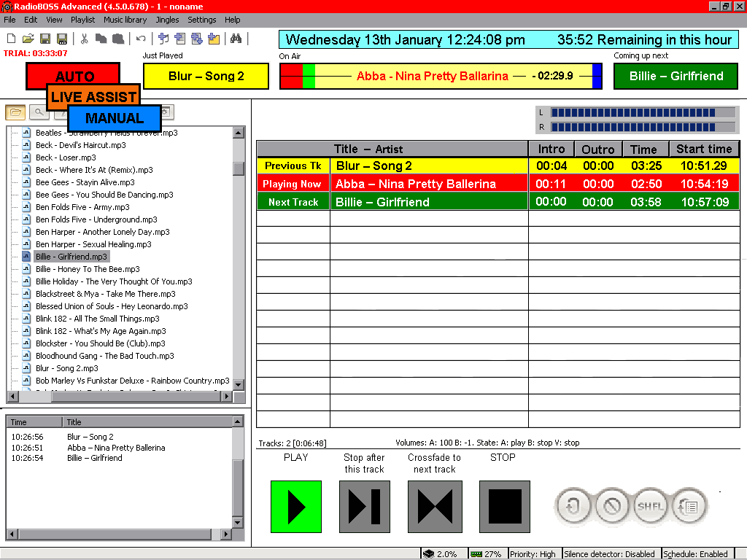Viewport: 747px width, 560px height.
Task: Click the Stop after this track button
Action: (x=365, y=507)
